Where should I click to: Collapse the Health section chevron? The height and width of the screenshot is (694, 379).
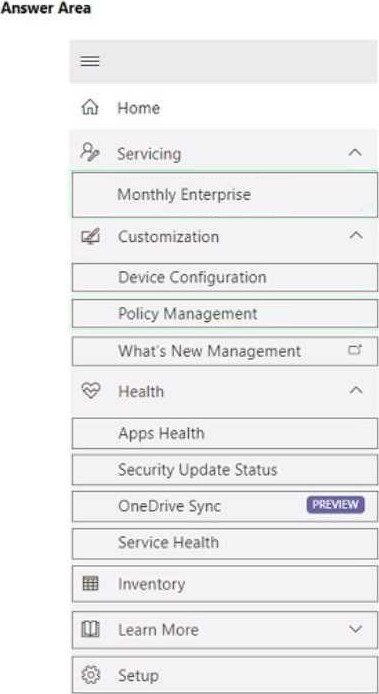[x=356, y=390]
